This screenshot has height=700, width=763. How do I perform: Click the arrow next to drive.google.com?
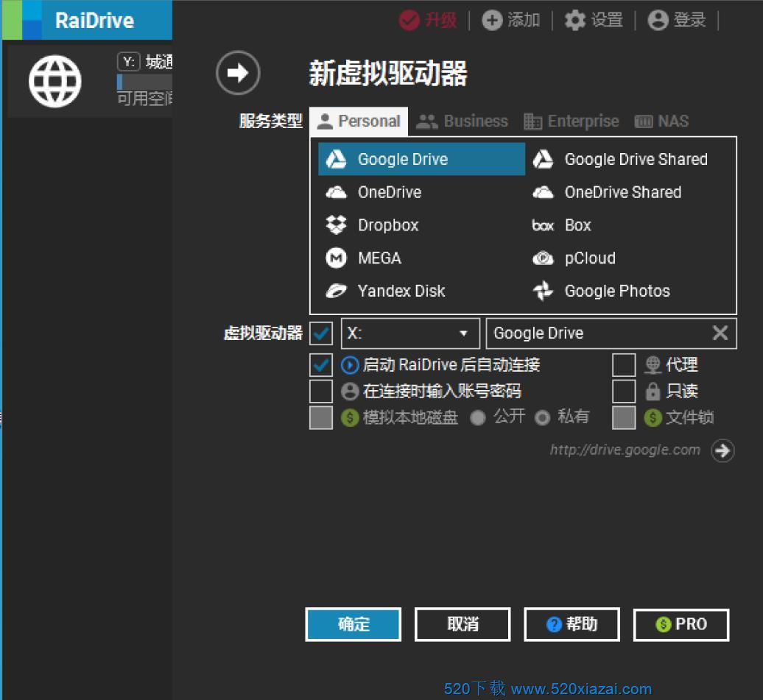point(722,450)
